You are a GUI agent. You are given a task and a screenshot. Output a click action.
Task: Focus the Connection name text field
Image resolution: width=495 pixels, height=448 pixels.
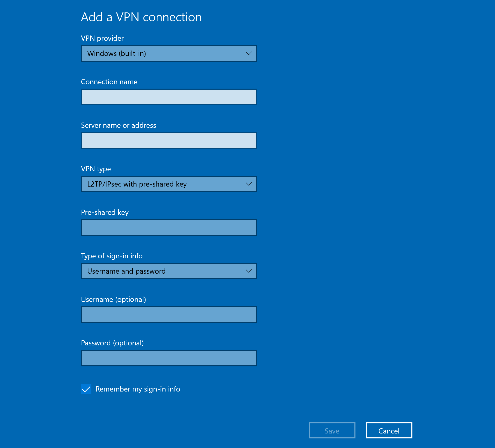click(x=169, y=97)
